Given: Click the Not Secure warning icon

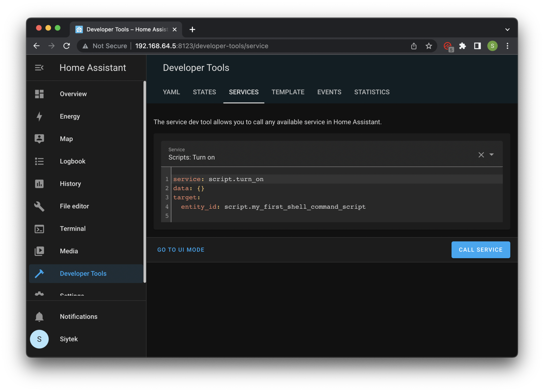Looking at the screenshot, I should click(85, 46).
